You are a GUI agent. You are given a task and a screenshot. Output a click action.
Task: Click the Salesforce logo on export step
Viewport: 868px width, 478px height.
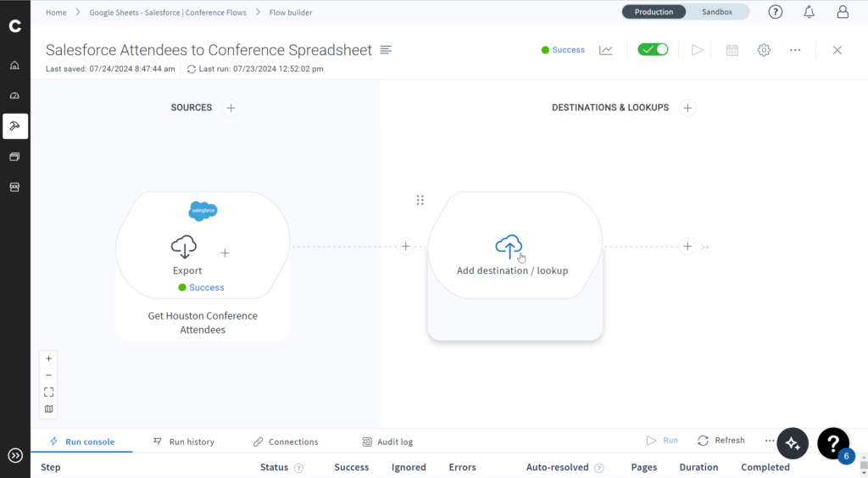(x=203, y=211)
